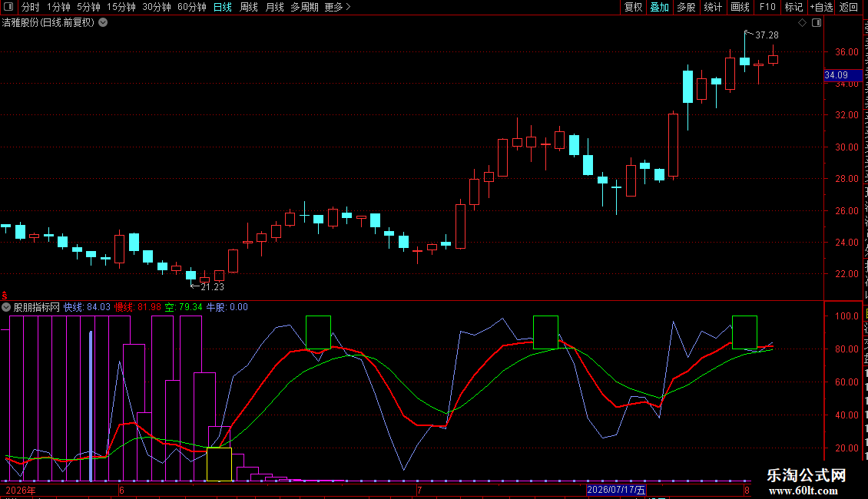Click the 100.0 indicator axis label
868x499 pixels.
pos(847,316)
